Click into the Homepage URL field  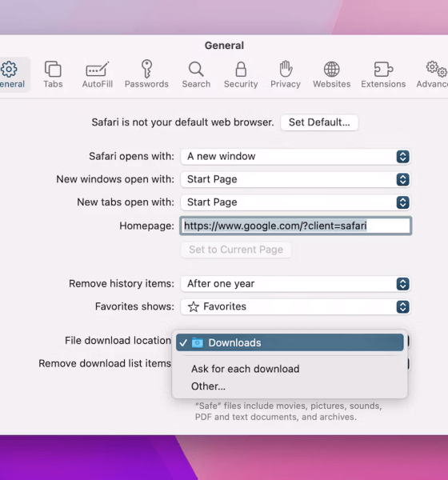click(295, 226)
